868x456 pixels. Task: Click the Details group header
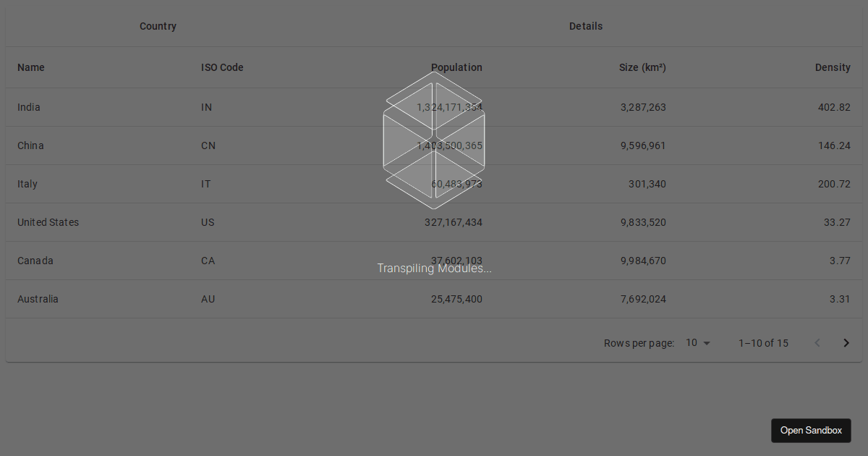tap(585, 26)
